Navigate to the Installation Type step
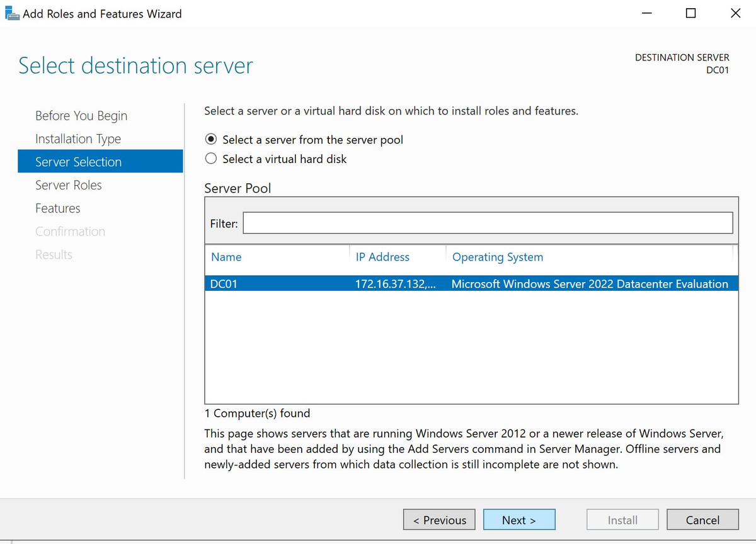Image resolution: width=756 pixels, height=544 pixels. pos(78,139)
